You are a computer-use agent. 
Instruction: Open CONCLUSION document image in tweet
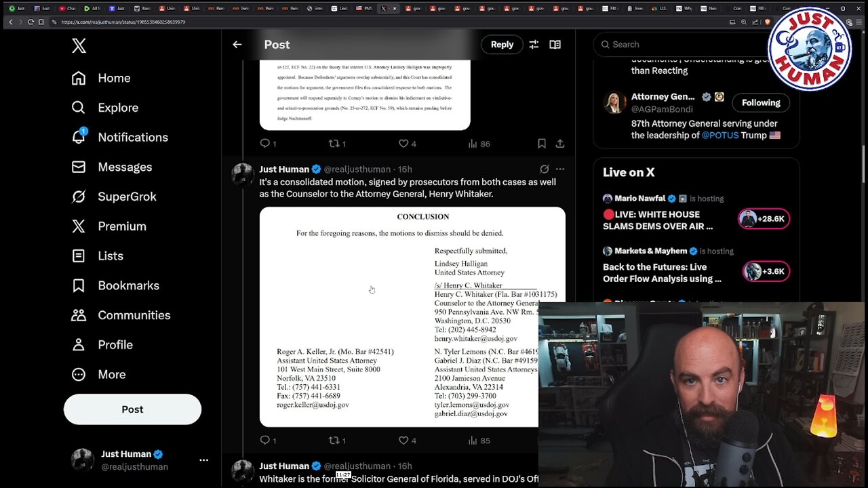(x=412, y=317)
